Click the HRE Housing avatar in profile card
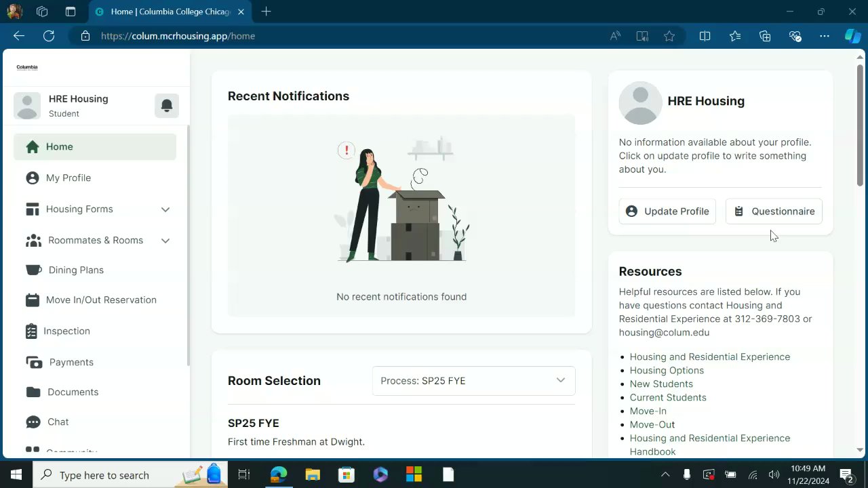This screenshot has width=868, height=488. pyautogui.click(x=640, y=103)
